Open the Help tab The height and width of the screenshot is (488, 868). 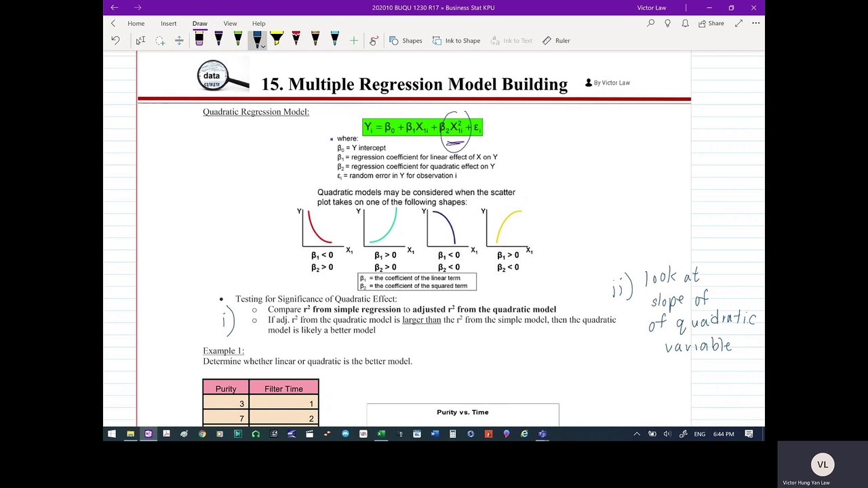click(x=258, y=24)
